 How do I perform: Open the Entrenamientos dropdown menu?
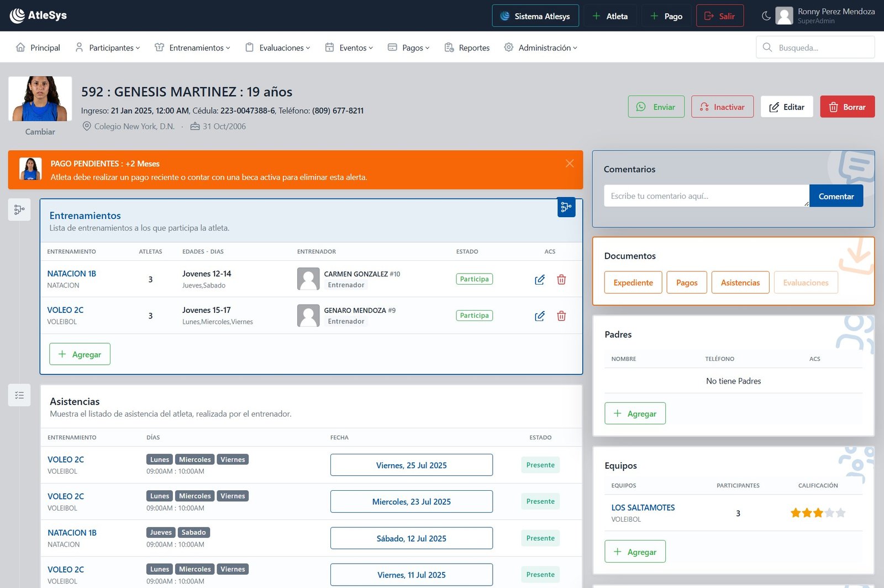(x=192, y=48)
